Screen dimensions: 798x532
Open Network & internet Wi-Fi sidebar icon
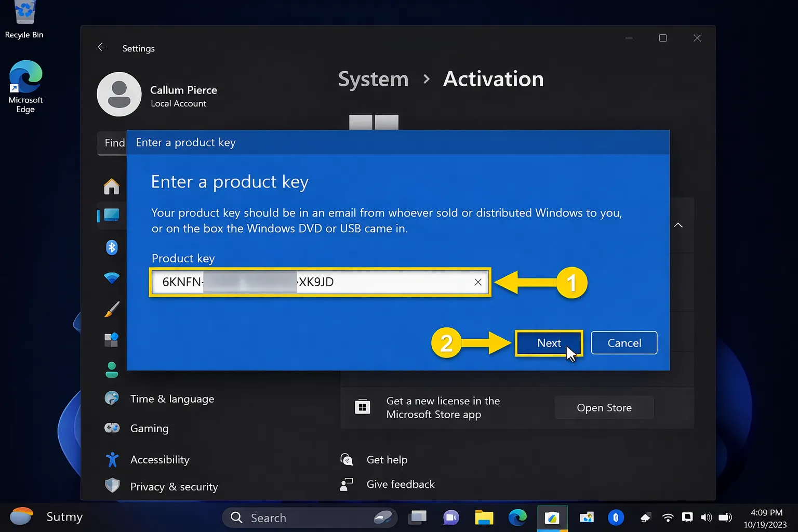click(x=112, y=278)
